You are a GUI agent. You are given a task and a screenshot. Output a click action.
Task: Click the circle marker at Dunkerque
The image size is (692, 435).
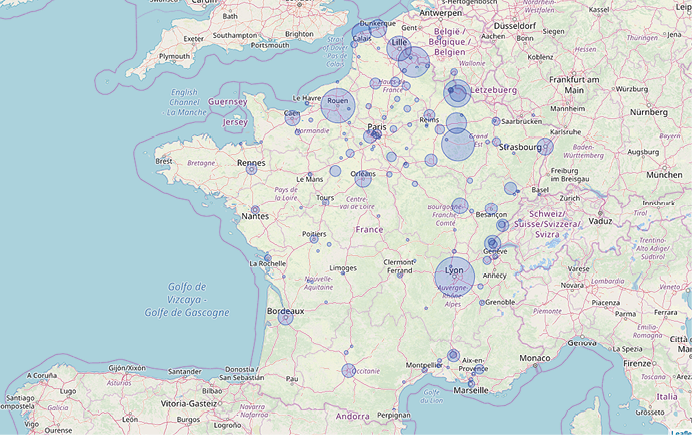point(378,30)
